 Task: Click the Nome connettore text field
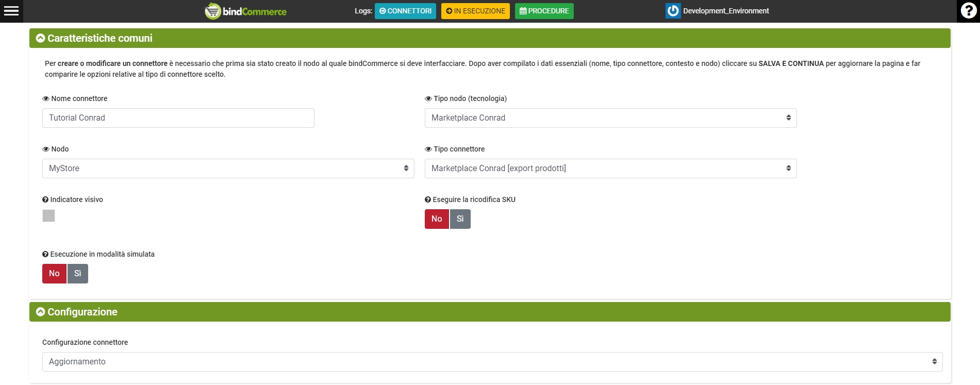(178, 118)
